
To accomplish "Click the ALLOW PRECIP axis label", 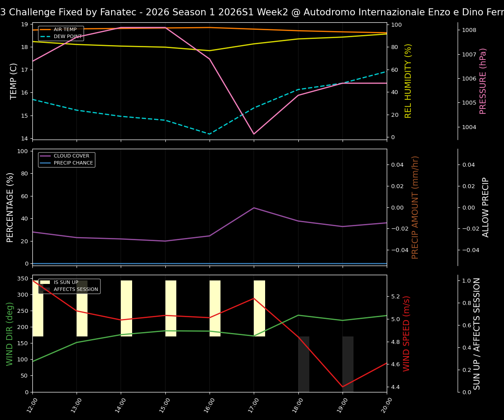I will click(485, 207).
